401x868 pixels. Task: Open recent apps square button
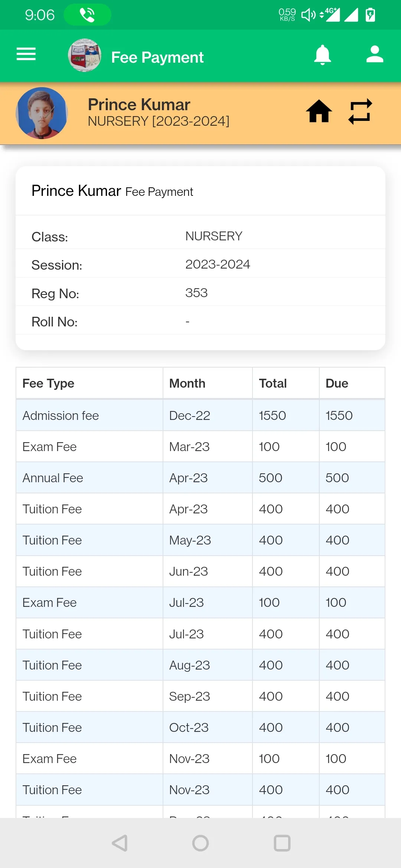282,843
